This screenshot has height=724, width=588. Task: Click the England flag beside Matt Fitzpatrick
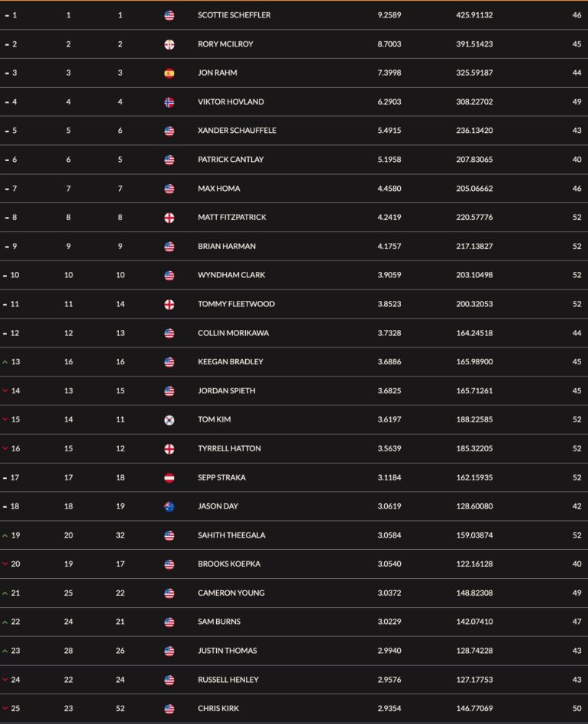pos(170,218)
